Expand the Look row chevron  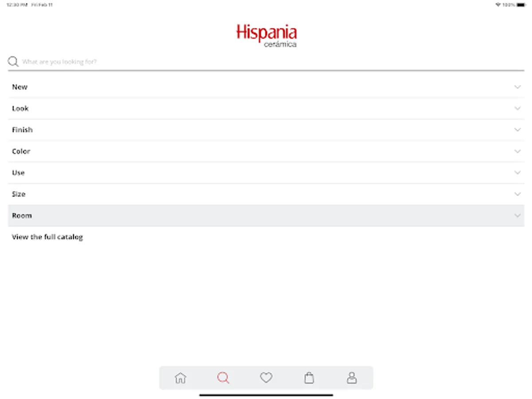tap(517, 108)
